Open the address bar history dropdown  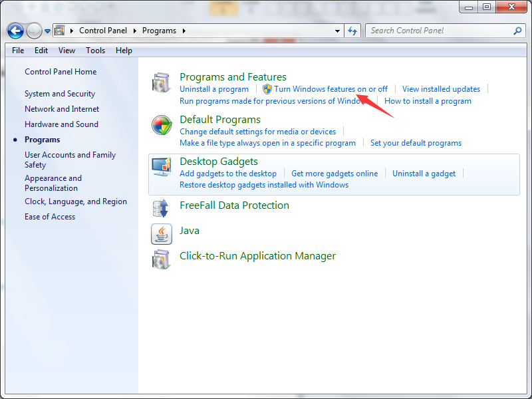click(x=337, y=31)
